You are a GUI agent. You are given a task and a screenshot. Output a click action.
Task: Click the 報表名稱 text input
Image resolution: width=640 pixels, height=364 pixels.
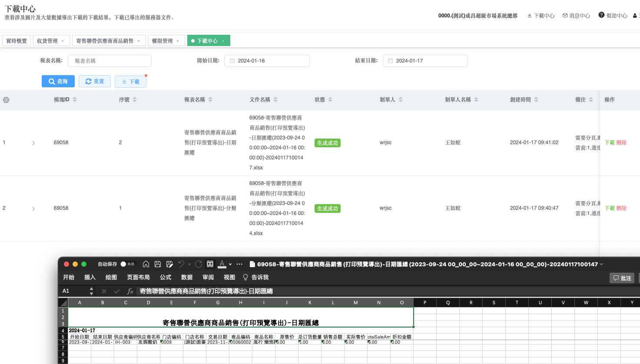tap(109, 61)
